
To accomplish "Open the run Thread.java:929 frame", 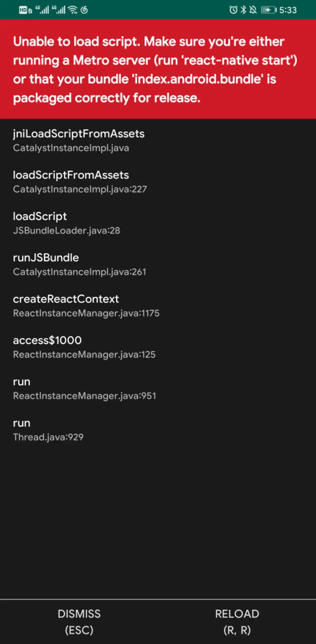I will [x=158, y=430].
